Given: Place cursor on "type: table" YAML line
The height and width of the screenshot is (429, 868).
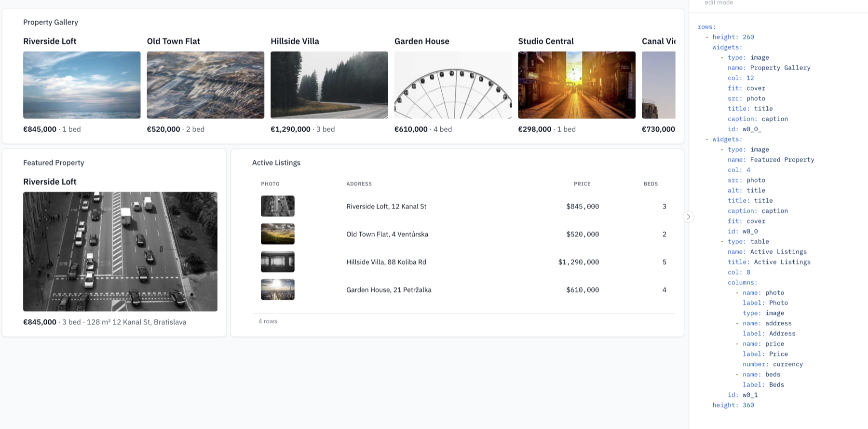Looking at the screenshot, I should pos(748,241).
